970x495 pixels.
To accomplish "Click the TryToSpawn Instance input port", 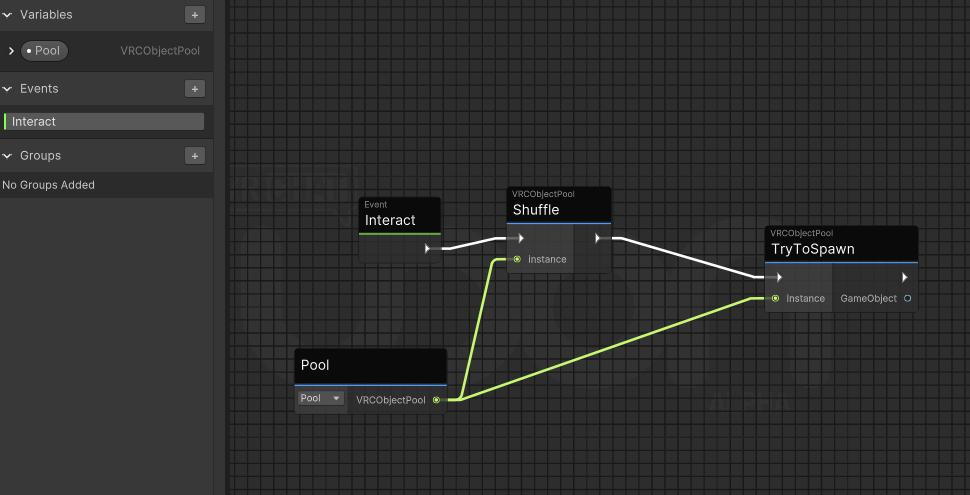I will click(775, 298).
